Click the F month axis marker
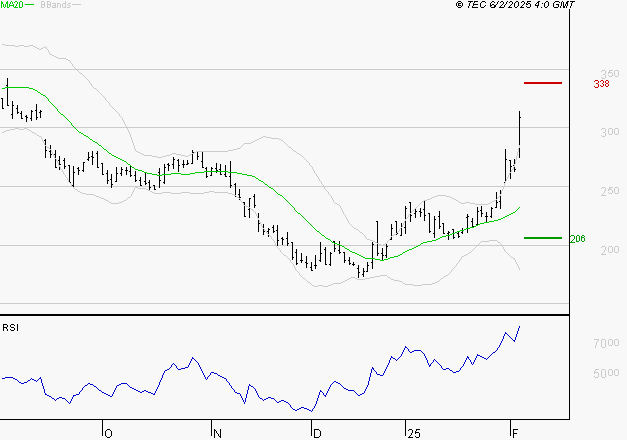This screenshot has height=440, width=627. [515, 433]
